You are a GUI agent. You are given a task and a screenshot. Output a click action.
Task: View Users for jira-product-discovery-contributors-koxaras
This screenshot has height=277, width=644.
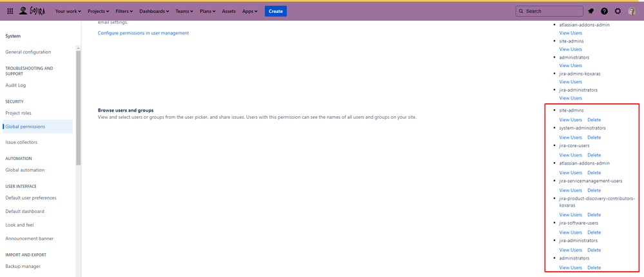(x=571, y=215)
